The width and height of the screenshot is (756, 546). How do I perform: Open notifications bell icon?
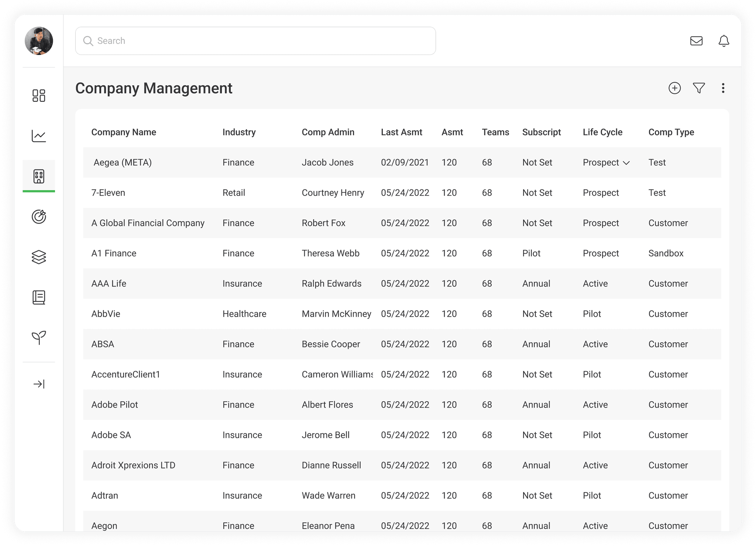(724, 41)
